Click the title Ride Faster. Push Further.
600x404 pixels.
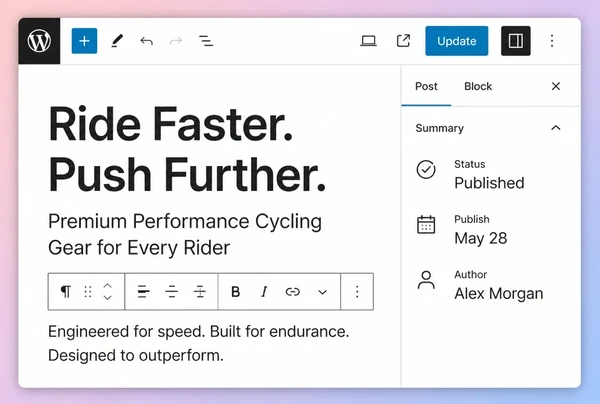coord(187,149)
